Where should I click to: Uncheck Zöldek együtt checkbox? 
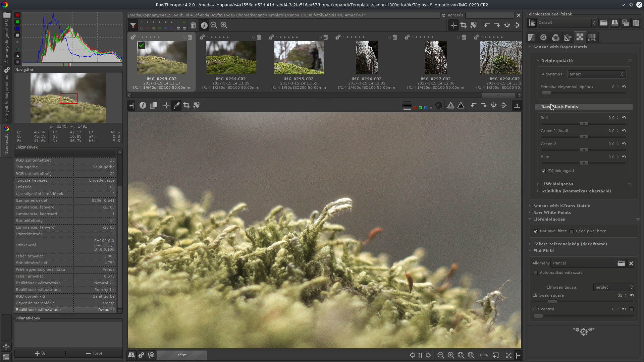click(x=544, y=171)
